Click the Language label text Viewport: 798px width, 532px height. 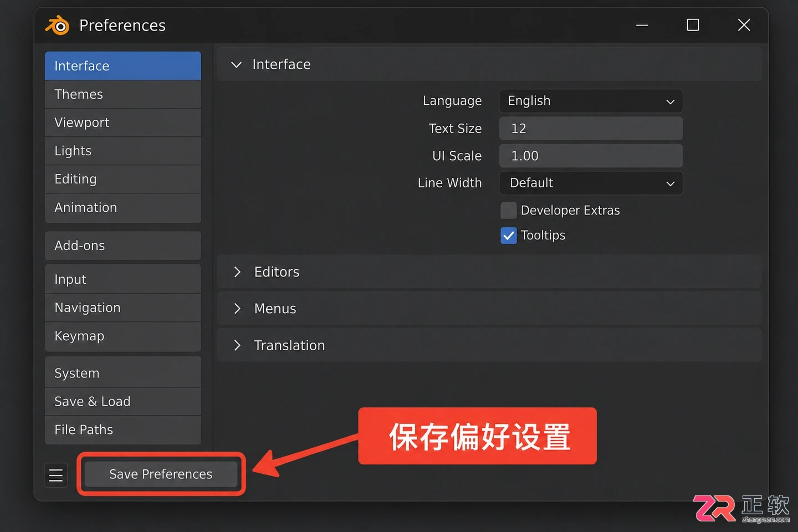coord(452,101)
